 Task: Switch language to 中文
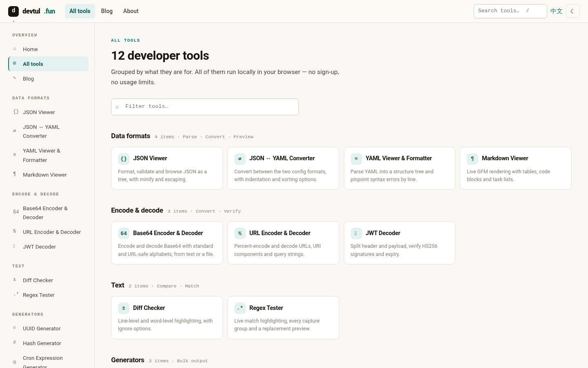(556, 11)
